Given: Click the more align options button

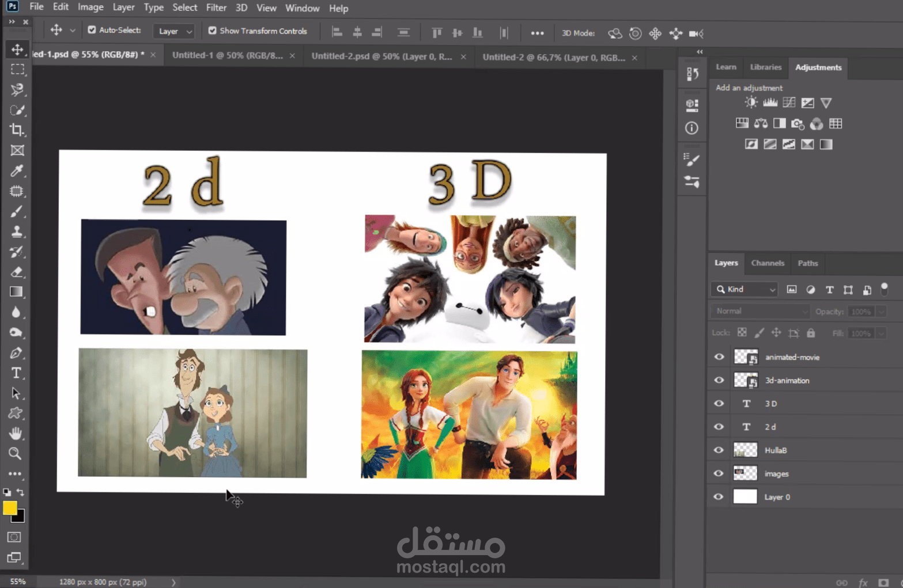Looking at the screenshot, I should (537, 33).
